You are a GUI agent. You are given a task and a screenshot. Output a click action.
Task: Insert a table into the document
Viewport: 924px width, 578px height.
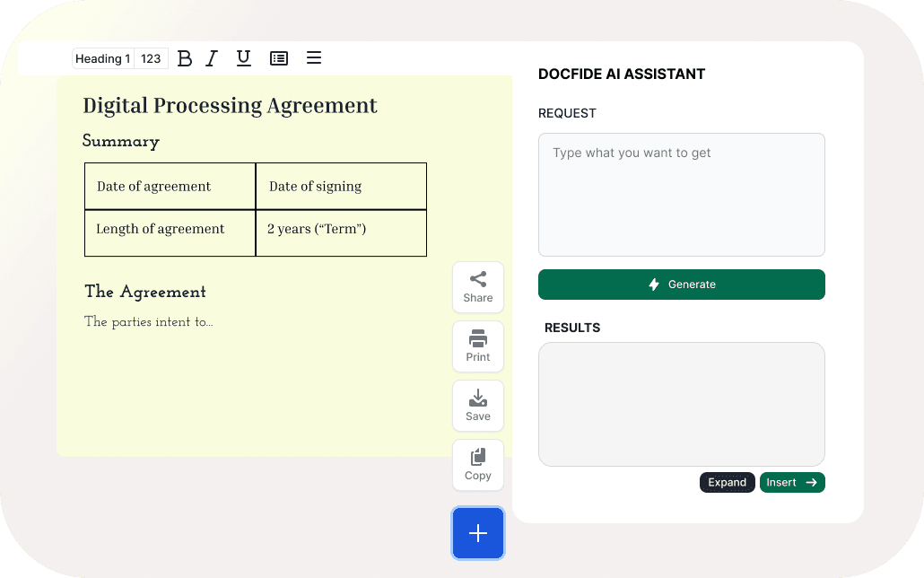(278, 58)
